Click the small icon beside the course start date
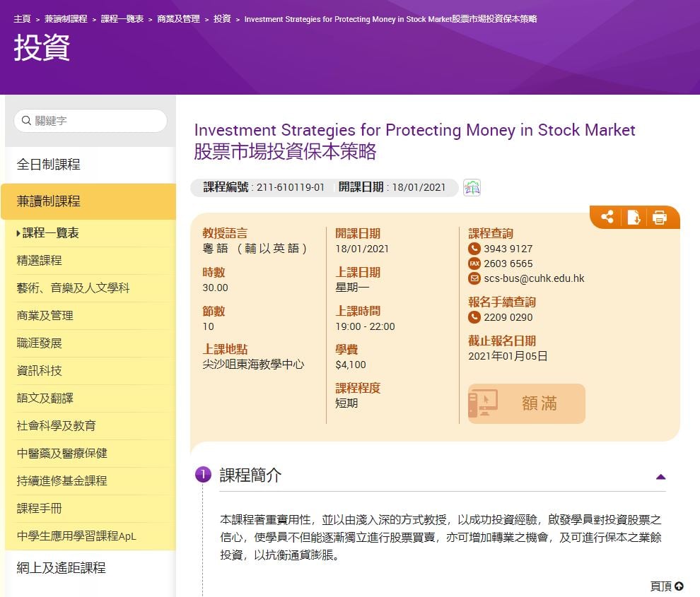This screenshot has width=700, height=597. pyautogui.click(x=472, y=187)
